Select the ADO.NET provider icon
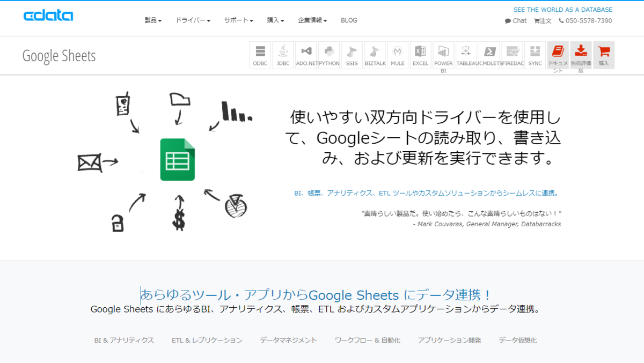 [306, 55]
